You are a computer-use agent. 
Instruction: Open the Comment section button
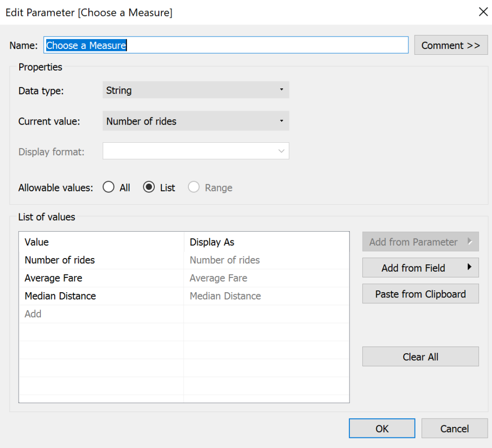point(451,45)
